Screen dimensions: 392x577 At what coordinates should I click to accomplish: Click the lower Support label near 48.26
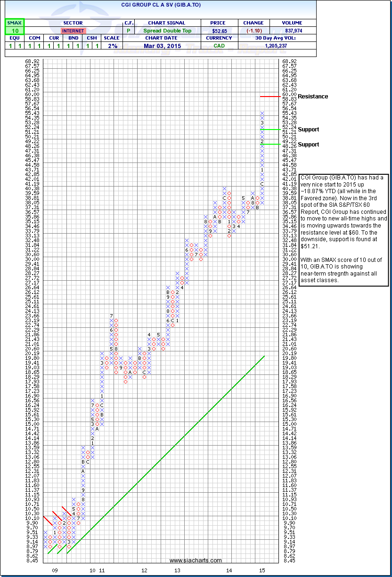(308, 145)
